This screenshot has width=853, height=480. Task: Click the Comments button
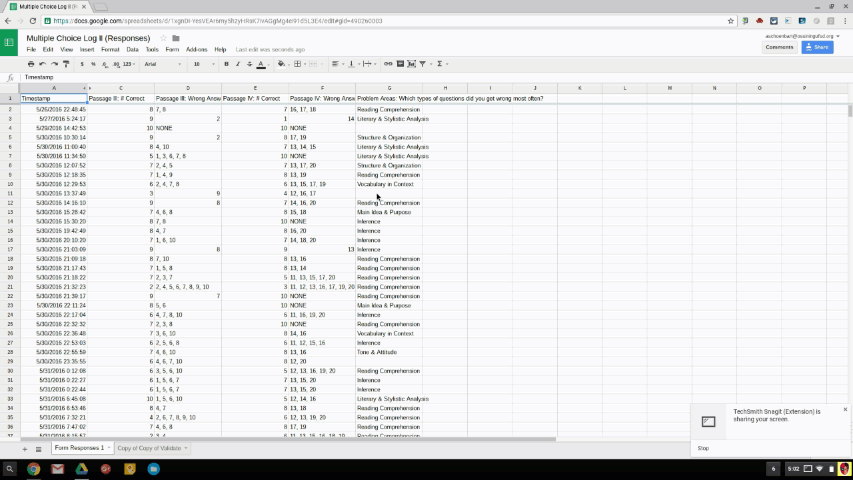779,47
